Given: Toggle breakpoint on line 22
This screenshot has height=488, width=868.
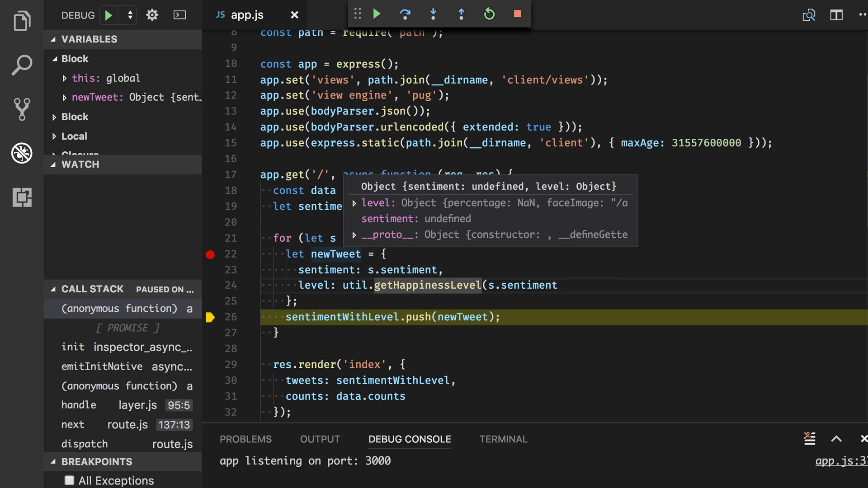Looking at the screenshot, I should (210, 254).
